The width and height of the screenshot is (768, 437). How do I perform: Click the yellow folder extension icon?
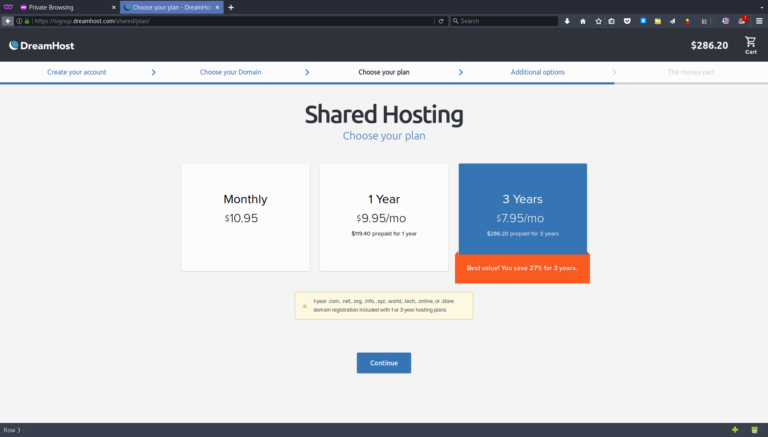pos(658,21)
